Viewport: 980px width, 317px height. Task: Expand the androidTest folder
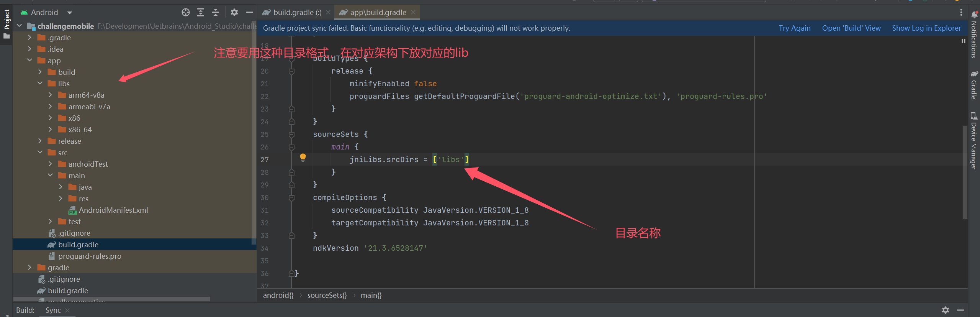coord(50,164)
